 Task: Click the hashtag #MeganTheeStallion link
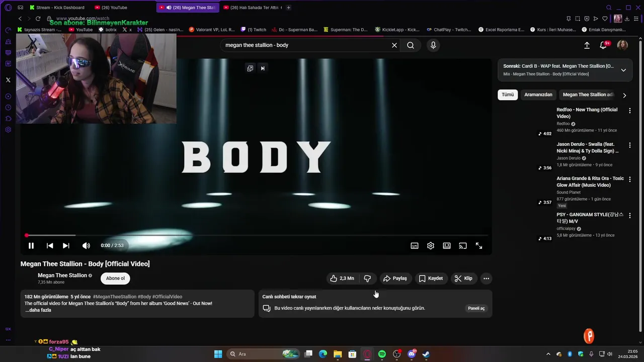point(115,297)
